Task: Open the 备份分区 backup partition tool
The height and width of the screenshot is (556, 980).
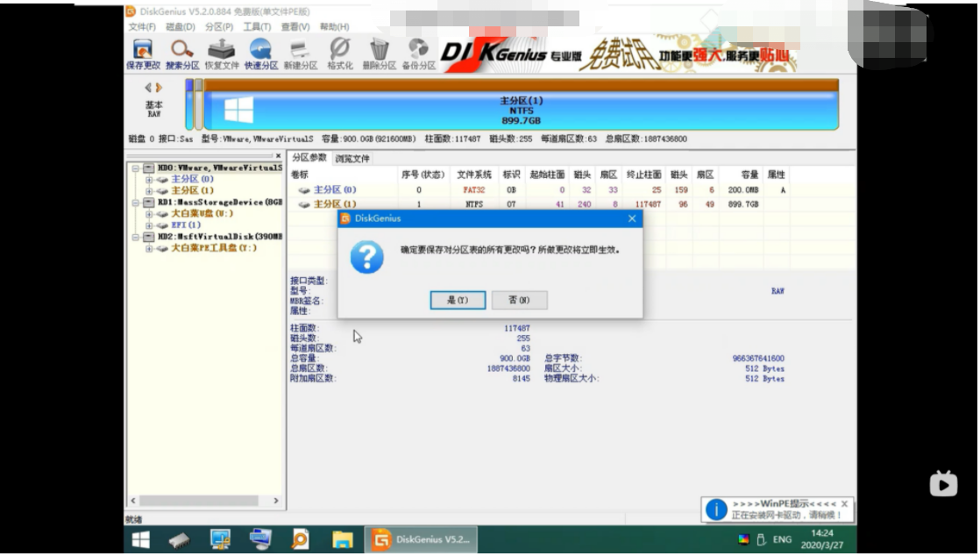Action: pyautogui.click(x=418, y=53)
